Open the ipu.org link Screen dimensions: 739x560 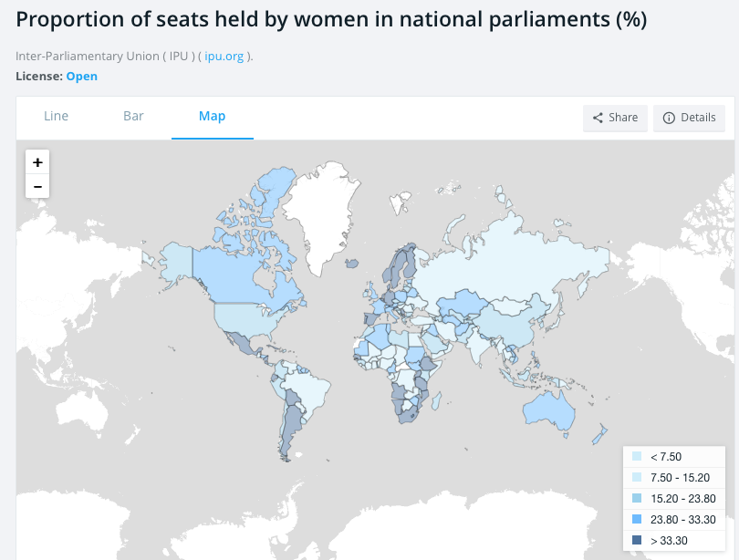click(x=224, y=56)
